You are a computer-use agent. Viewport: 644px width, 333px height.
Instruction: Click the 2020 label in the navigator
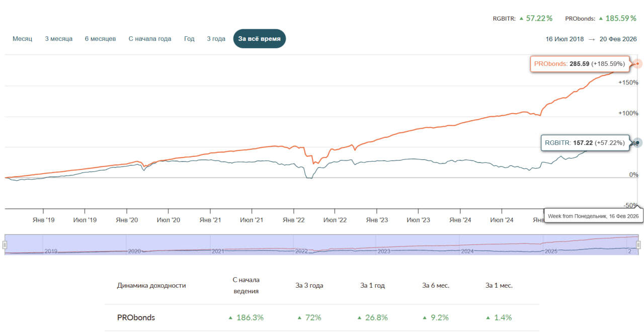coord(134,251)
